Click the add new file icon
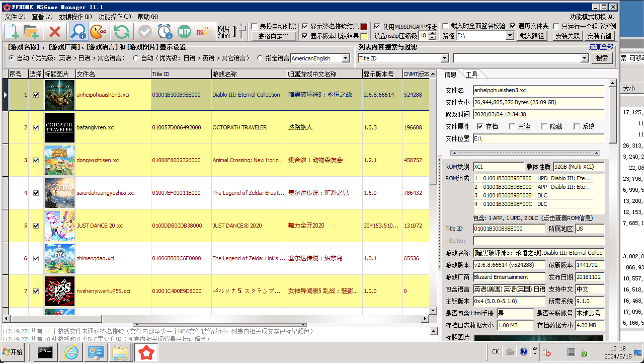The image size is (644, 363). 12,32
